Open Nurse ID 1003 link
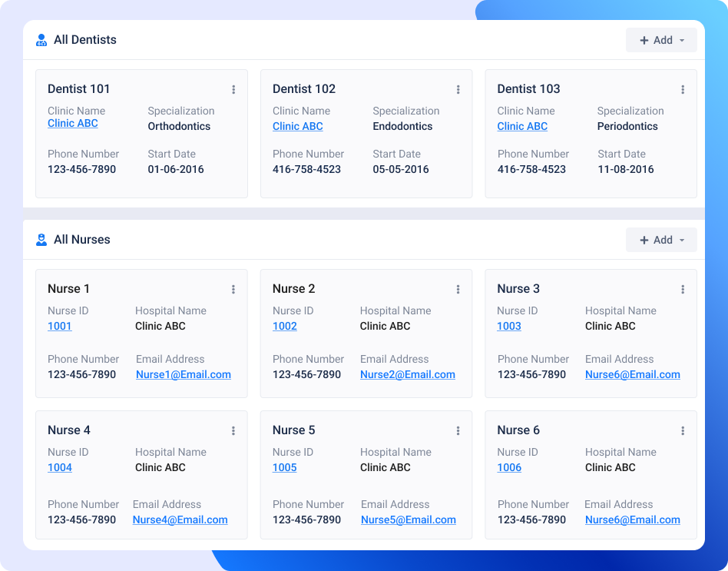Screen dimensions: 728x571 click(x=509, y=326)
